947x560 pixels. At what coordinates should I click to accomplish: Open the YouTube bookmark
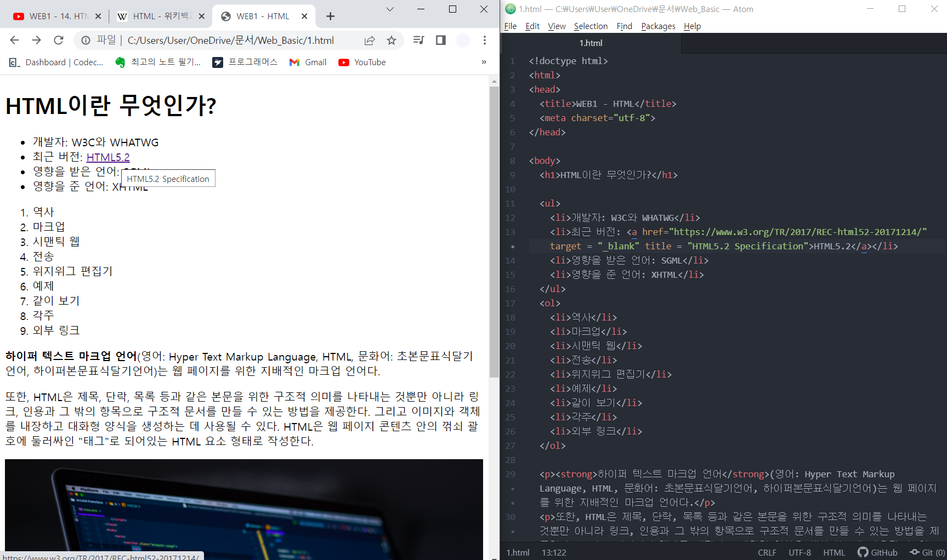click(x=362, y=62)
